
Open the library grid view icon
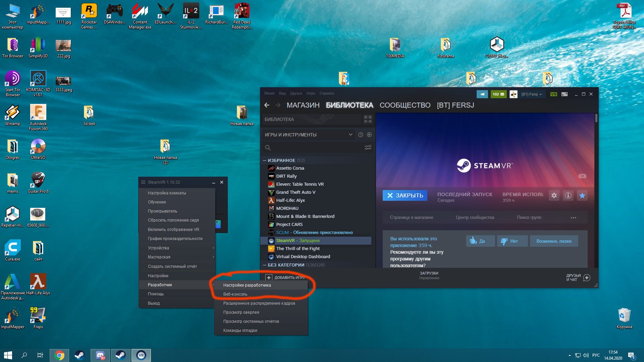tap(368, 119)
